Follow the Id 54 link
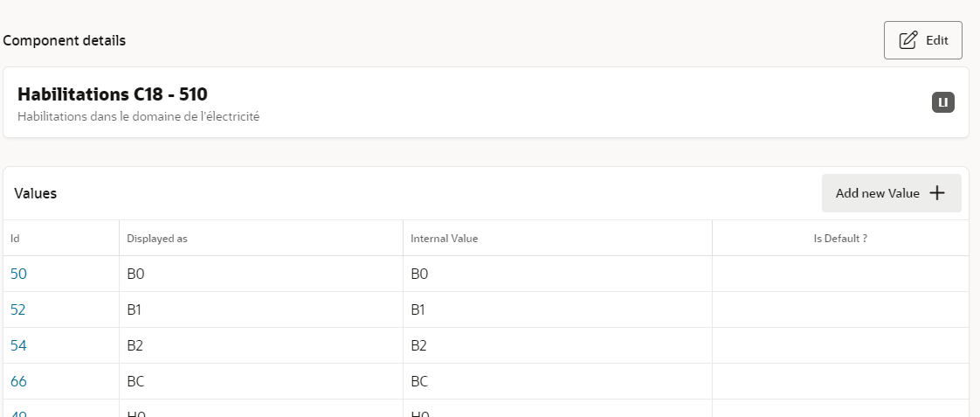 [18, 345]
